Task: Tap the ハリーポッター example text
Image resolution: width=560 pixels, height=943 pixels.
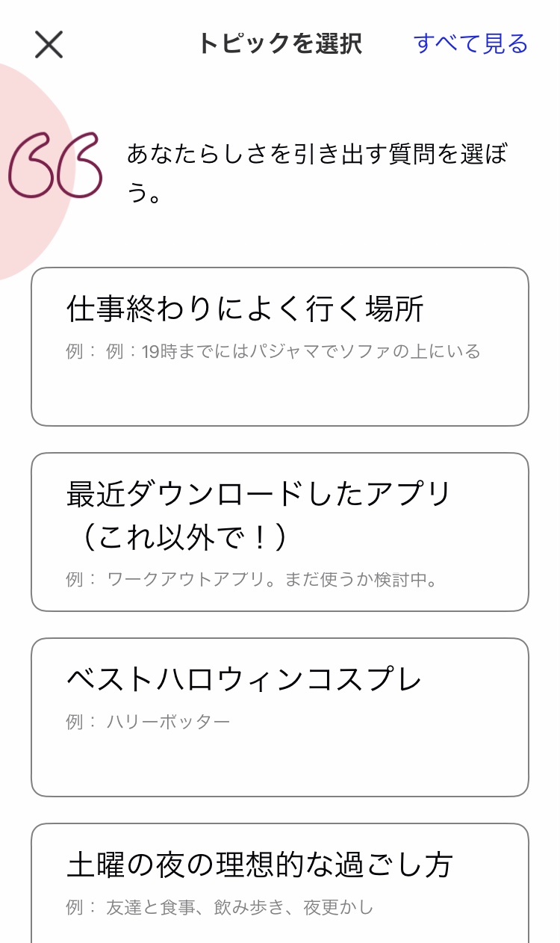Action: coord(168,722)
